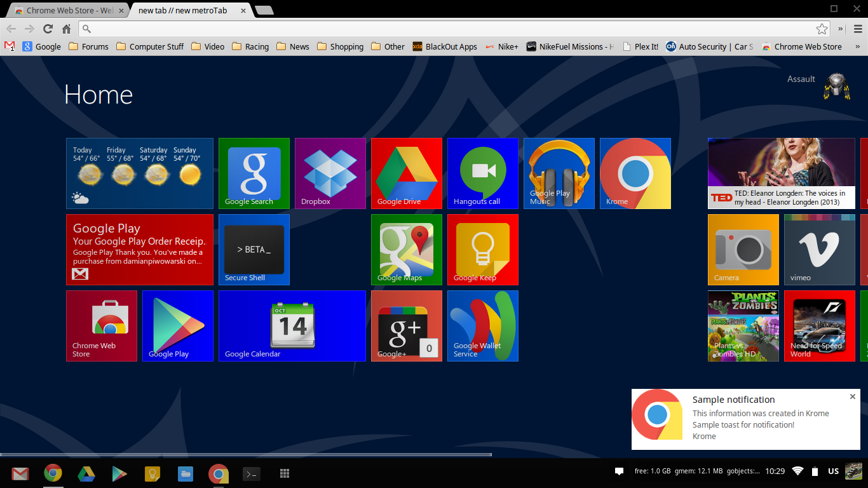Open the Plex It! bookmark
868x488 pixels.
641,46
